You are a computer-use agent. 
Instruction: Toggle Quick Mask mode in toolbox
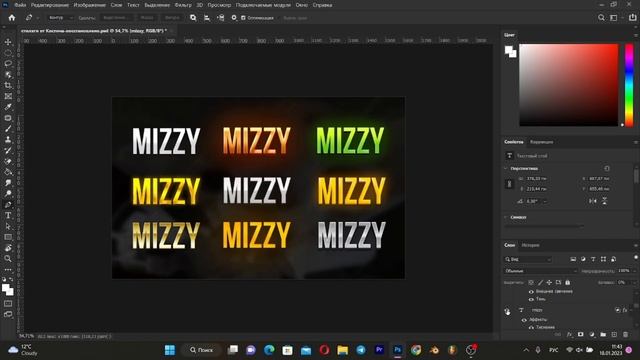coord(8,304)
